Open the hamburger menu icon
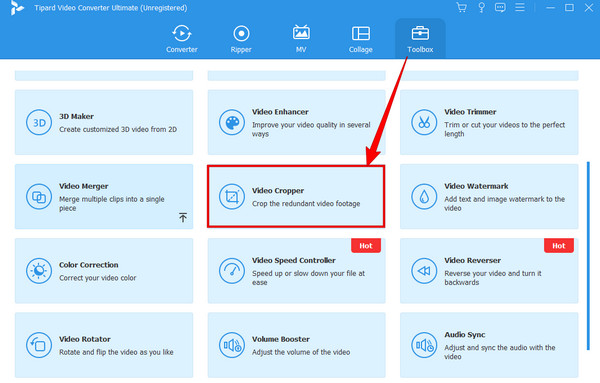Image resolution: width=600 pixels, height=383 pixels. click(520, 7)
